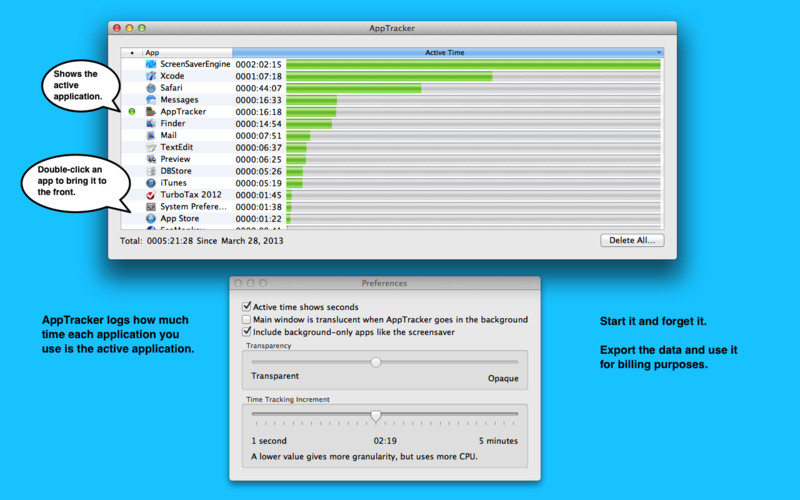The image size is (800, 500).
Task: Click the 0001:07:18 time value
Action: [259, 77]
